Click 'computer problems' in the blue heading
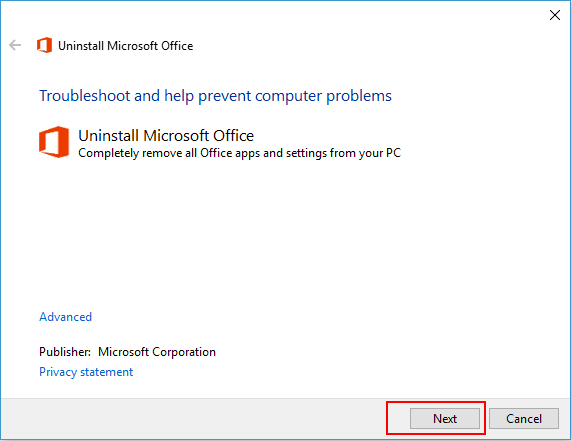 (x=323, y=96)
